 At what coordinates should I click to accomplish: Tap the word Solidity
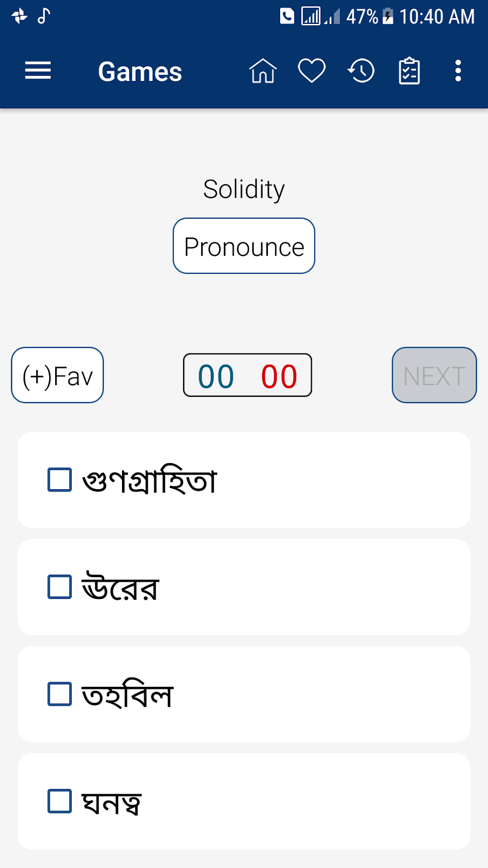[244, 189]
